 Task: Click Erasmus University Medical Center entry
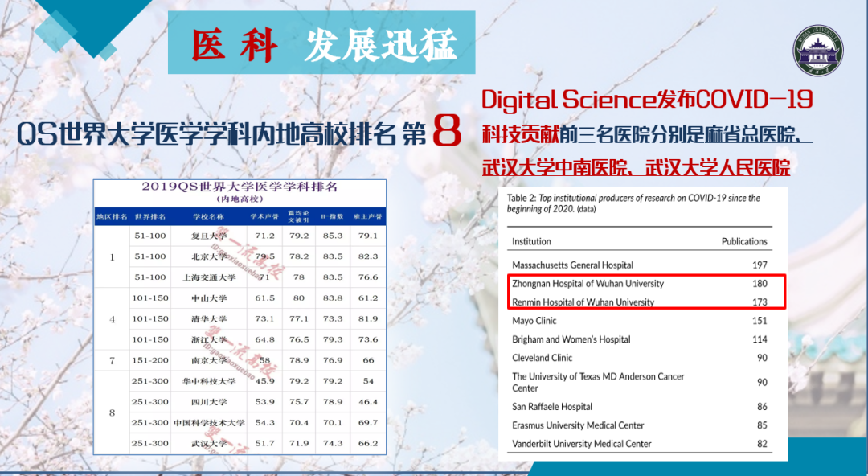(x=578, y=425)
